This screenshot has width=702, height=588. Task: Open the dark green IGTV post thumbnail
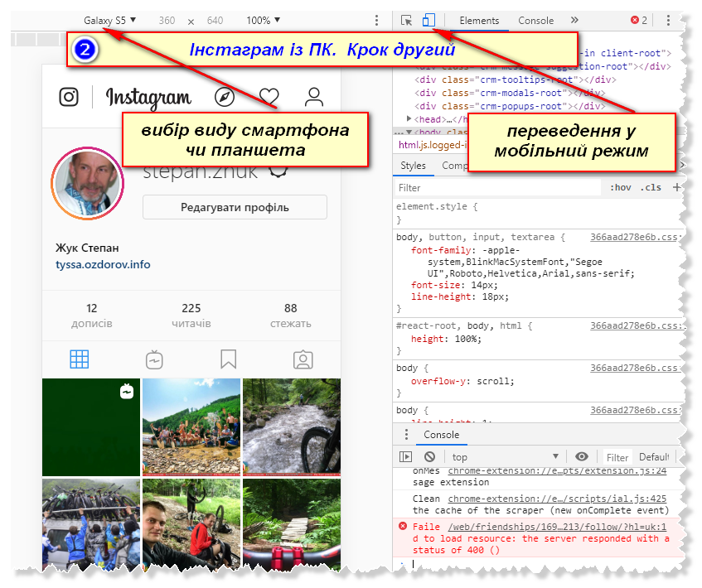(91, 427)
